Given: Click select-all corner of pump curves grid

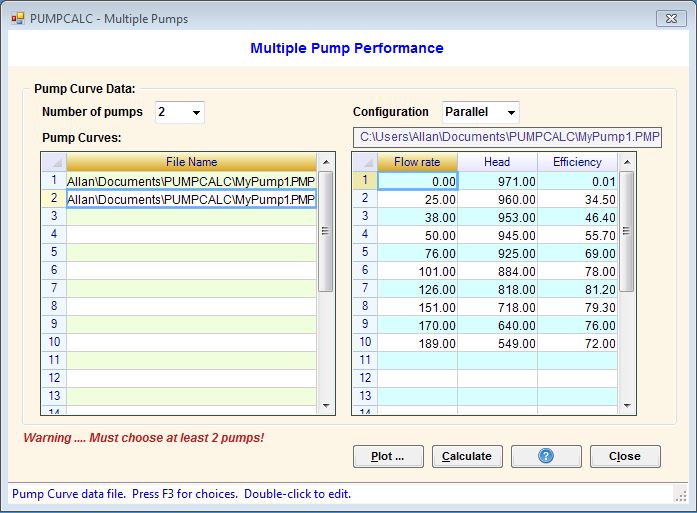Looking at the screenshot, I should click(54, 162).
